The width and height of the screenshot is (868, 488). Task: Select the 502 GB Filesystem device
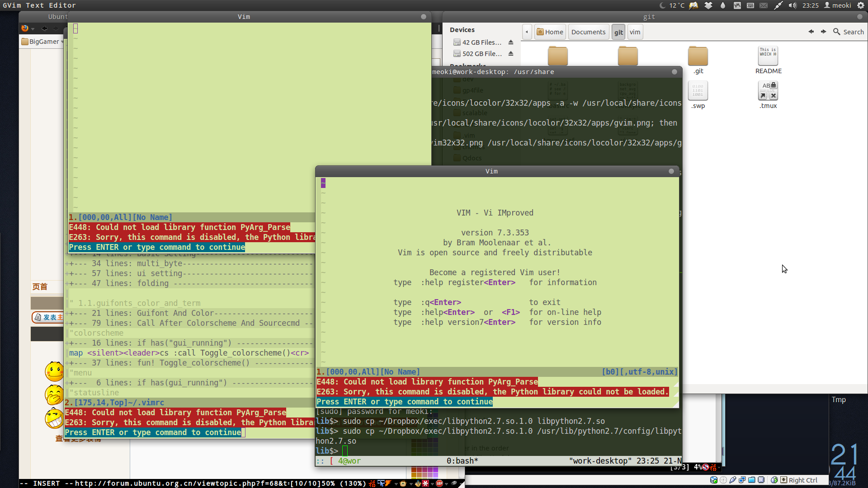[x=477, y=53]
